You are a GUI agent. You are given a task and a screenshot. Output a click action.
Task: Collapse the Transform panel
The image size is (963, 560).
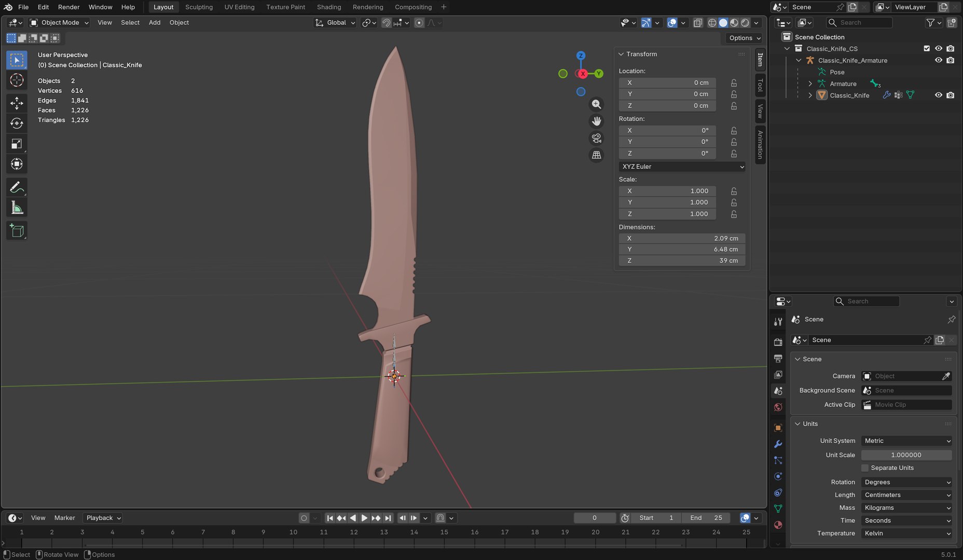coord(621,54)
